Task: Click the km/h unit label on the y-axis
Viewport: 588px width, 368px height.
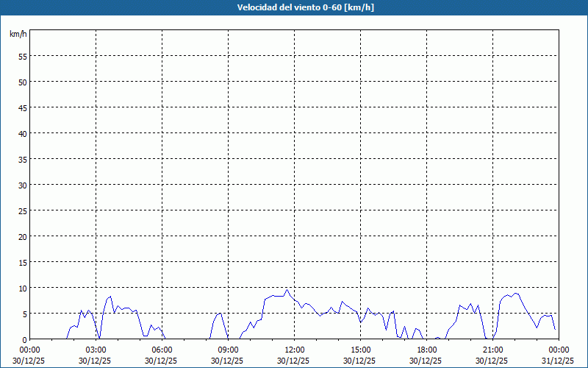Action: (x=18, y=35)
